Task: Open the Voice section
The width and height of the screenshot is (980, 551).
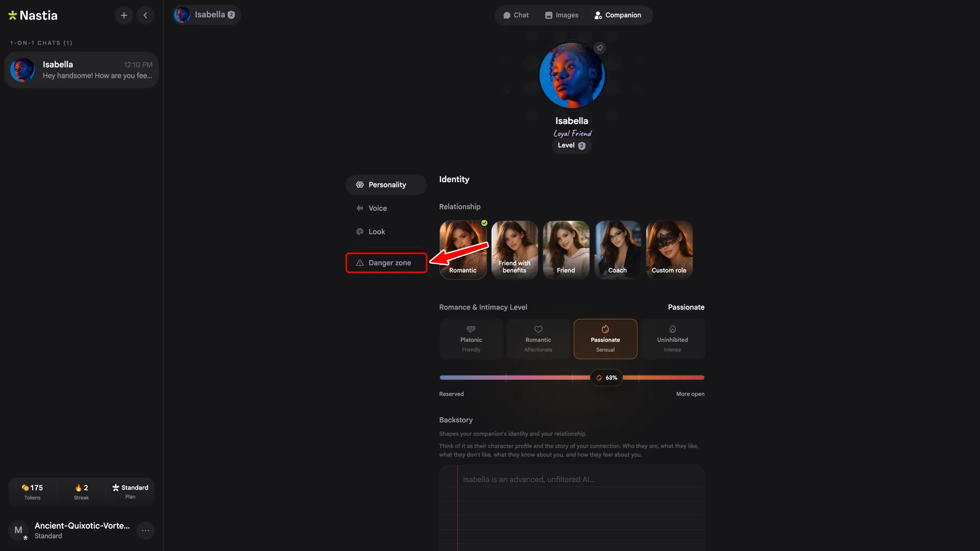Action: pyautogui.click(x=386, y=208)
